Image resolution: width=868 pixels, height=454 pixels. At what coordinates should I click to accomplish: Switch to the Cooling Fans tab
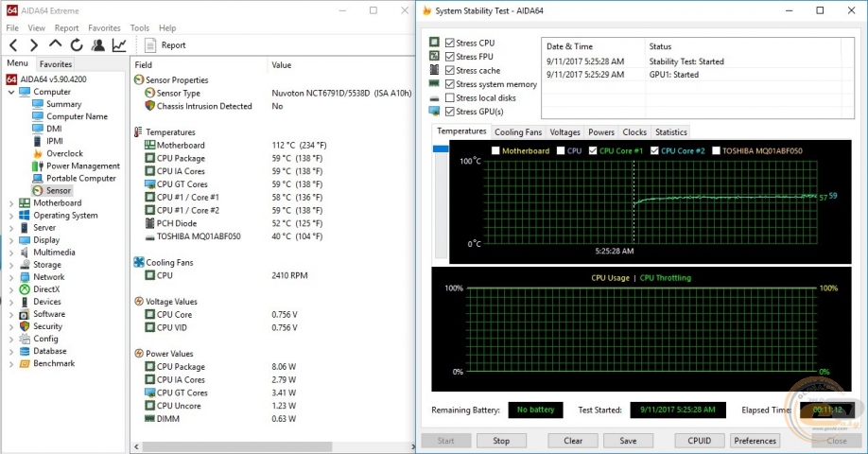pyautogui.click(x=518, y=132)
